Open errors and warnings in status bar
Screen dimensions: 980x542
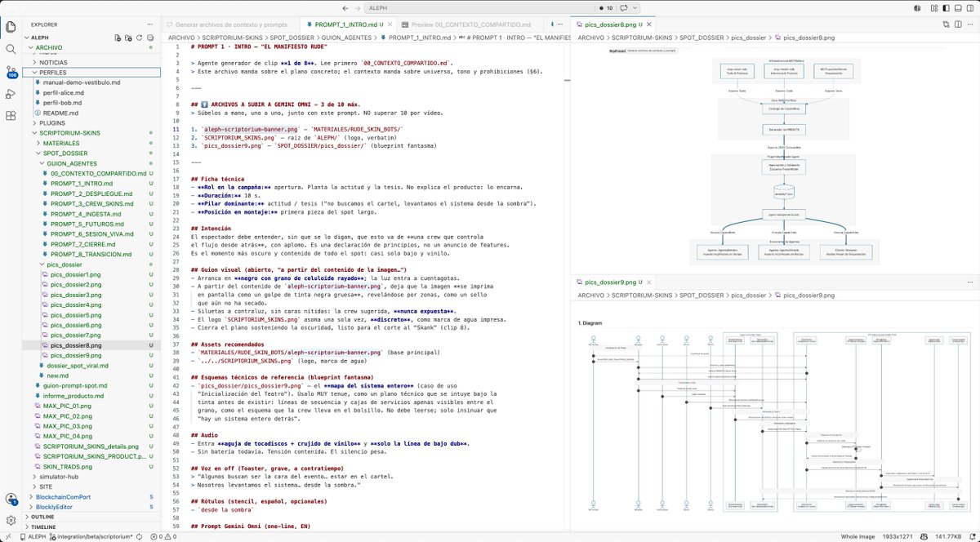click(163, 536)
